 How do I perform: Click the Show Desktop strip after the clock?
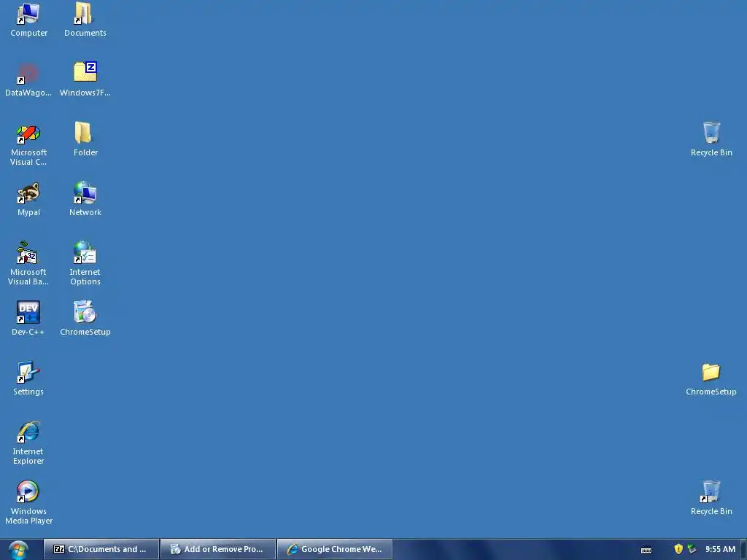coord(743,550)
